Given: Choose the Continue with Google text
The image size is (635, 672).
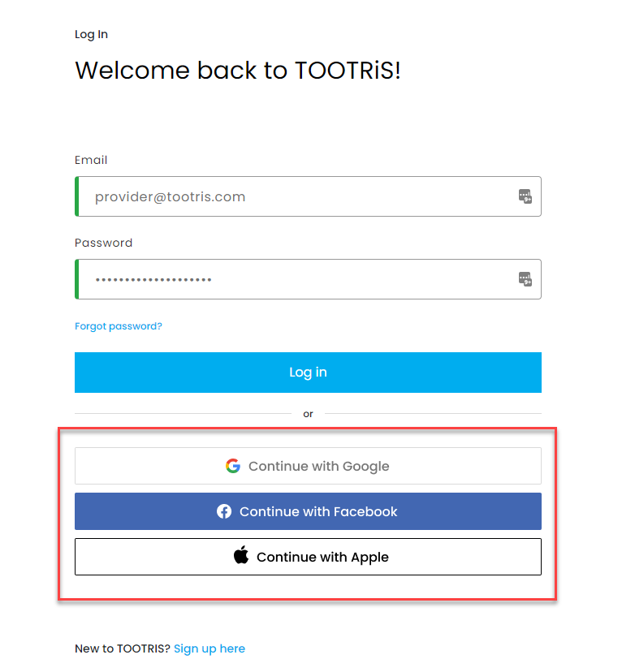Looking at the screenshot, I should (319, 466).
